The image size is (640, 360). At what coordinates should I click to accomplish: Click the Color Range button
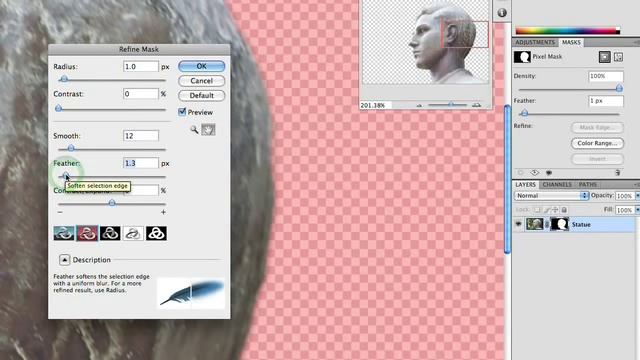[597, 143]
